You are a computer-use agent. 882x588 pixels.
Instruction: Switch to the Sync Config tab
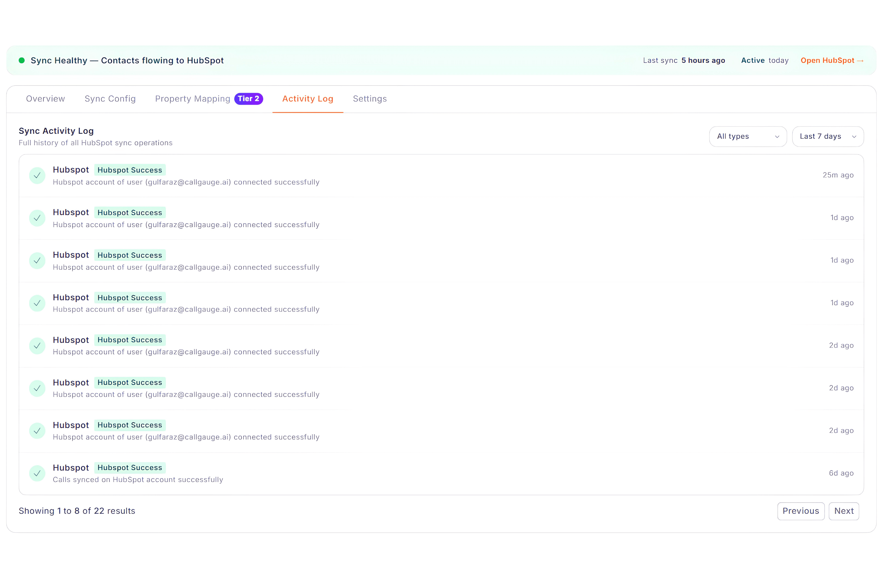point(110,99)
